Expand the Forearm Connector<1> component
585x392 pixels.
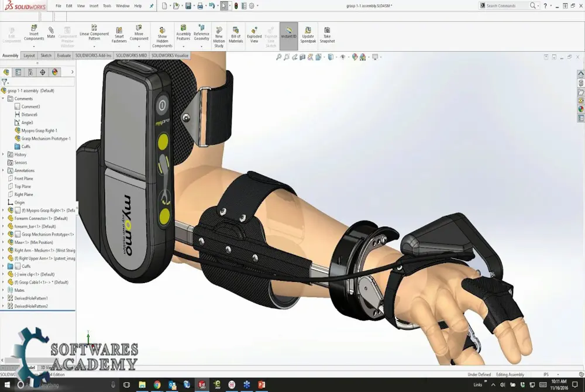tap(4, 218)
